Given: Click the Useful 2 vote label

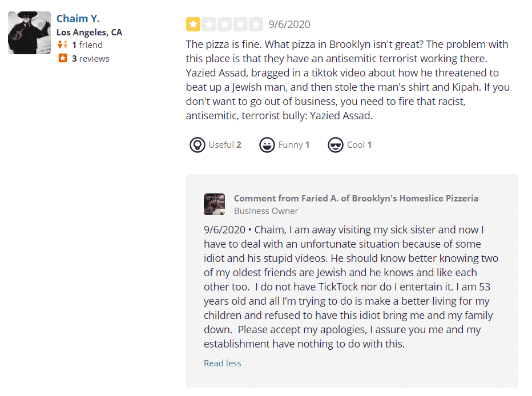Looking at the screenshot, I should click(x=224, y=145).
